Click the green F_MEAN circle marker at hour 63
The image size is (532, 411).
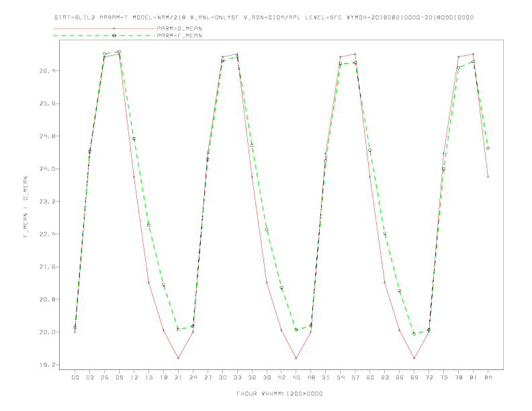click(x=385, y=233)
